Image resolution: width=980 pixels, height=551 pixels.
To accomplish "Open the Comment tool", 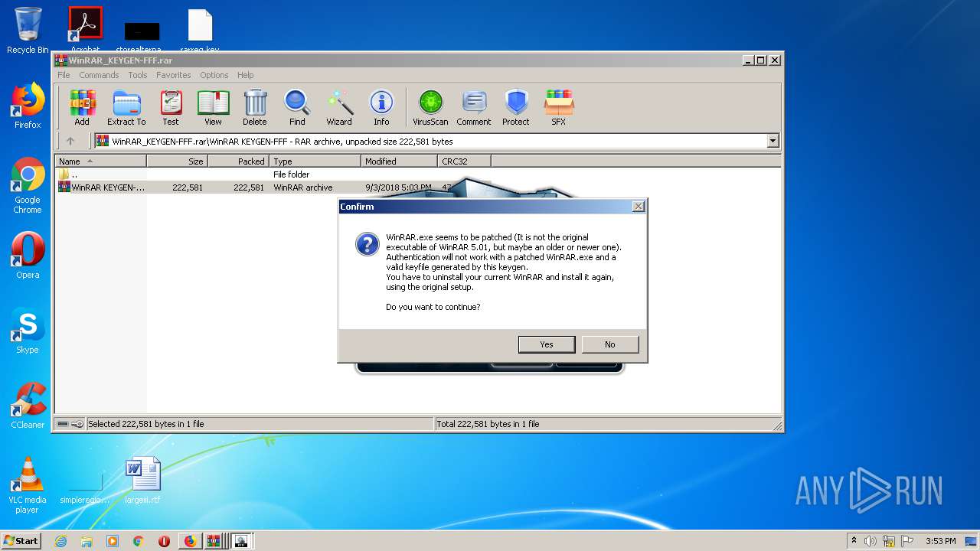I will click(474, 107).
